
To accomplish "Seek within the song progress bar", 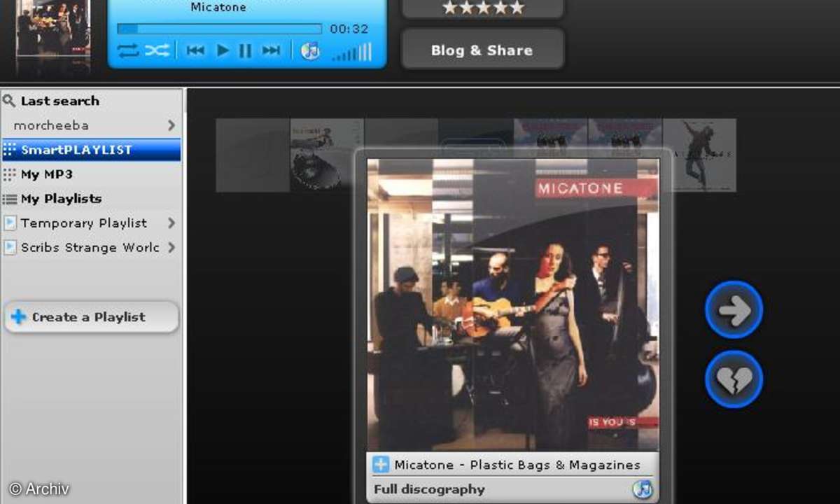I will click(219, 29).
